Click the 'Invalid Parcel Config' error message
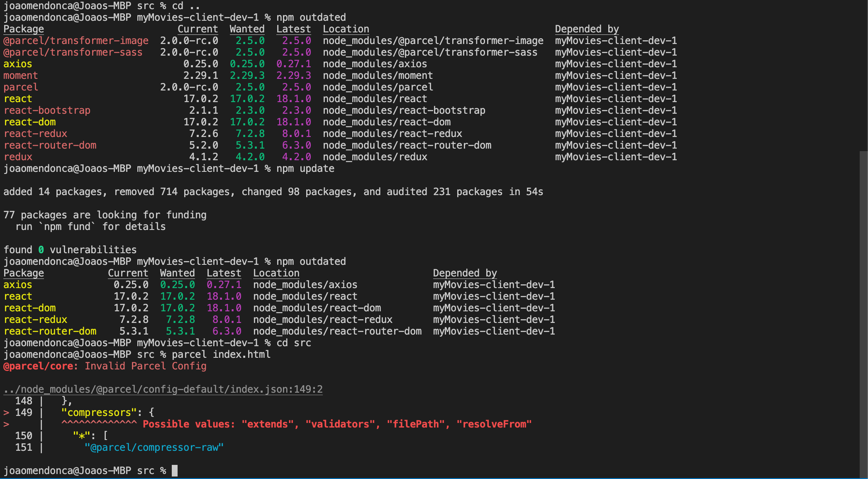 click(x=146, y=366)
